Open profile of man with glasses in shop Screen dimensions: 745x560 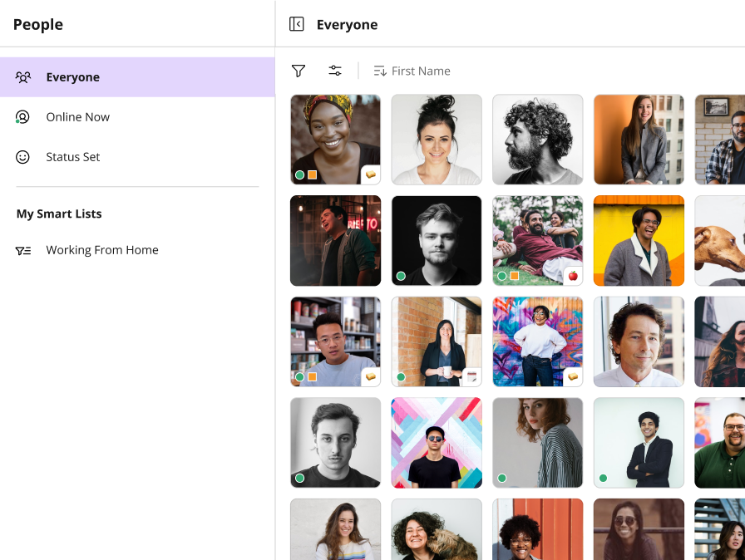click(335, 341)
